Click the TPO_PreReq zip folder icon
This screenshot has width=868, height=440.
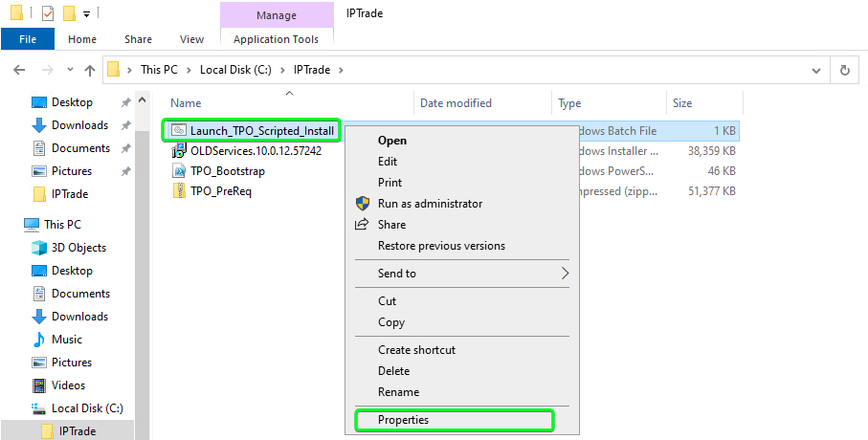click(x=179, y=191)
